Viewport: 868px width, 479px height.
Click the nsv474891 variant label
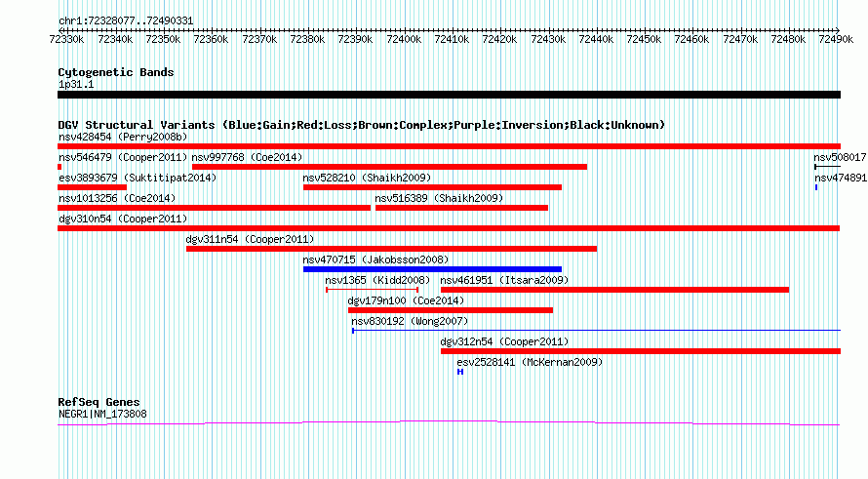[x=841, y=178]
